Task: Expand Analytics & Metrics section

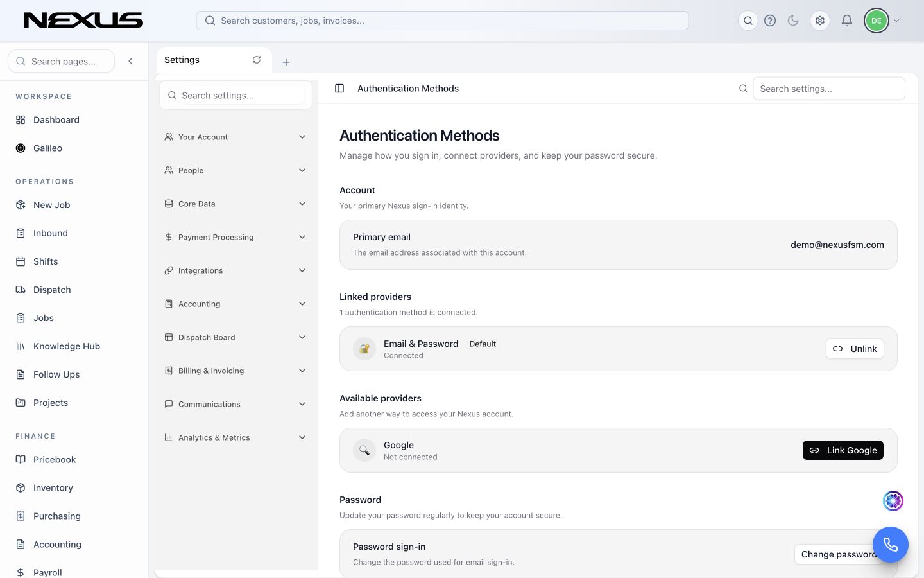Action: tap(235, 437)
